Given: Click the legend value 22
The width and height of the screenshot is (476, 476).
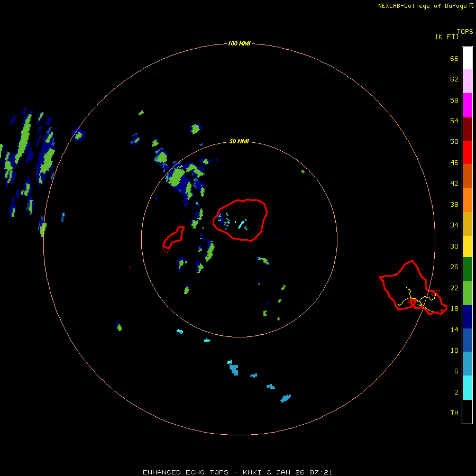Looking at the screenshot, I should tap(454, 288).
